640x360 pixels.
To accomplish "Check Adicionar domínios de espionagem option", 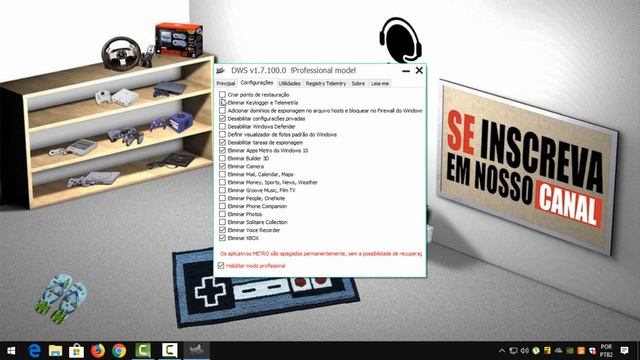I will 222,111.
